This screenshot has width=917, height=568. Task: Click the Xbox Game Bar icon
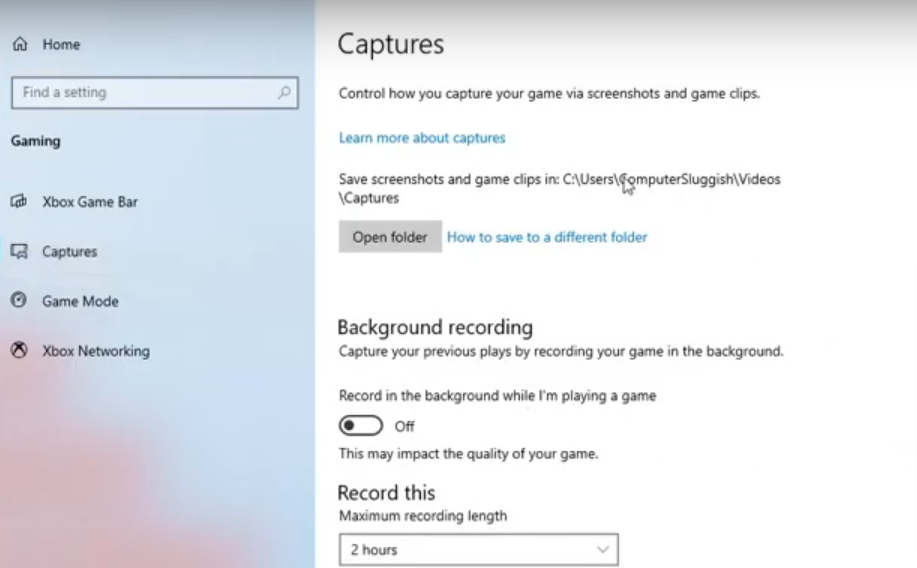click(x=19, y=201)
